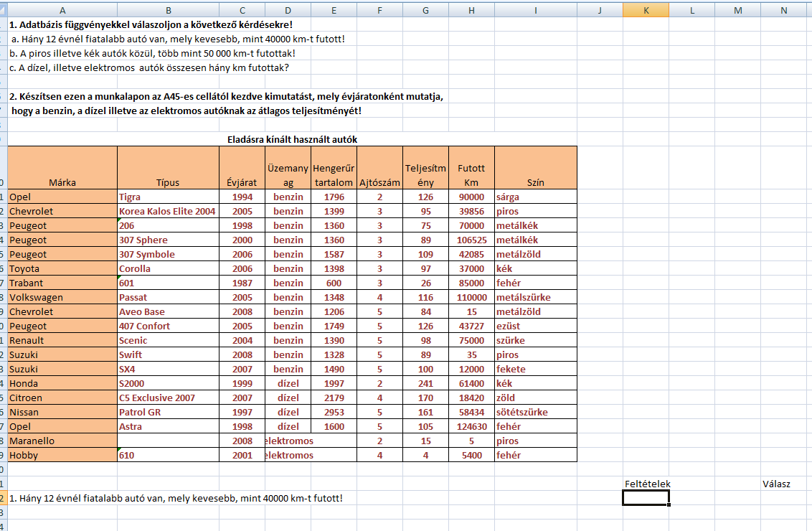Click question 'c. A dízel, illetve elektromos' text
Image resolution: width=812 pixels, height=531 pixels.
click(149, 68)
